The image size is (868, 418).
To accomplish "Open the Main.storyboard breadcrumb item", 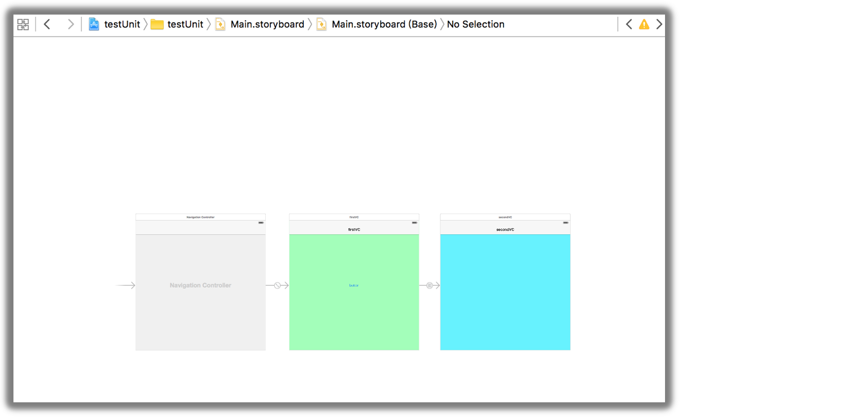I will [x=260, y=24].
